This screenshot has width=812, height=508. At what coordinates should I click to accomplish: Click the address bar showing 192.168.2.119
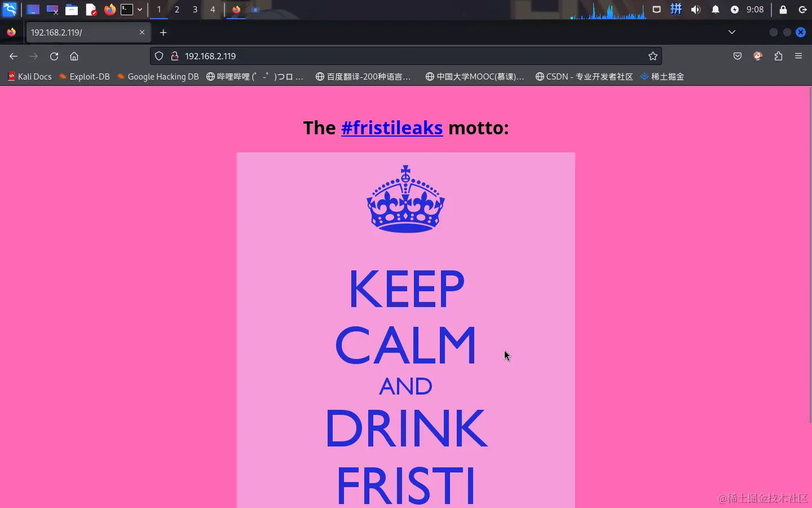406,56
